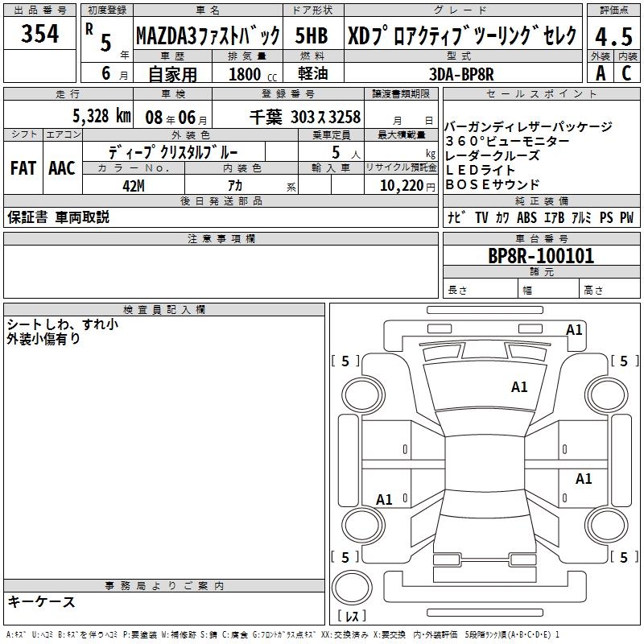Click equipment item TV
Screen dimensions: 644x644
click(481, 217)
